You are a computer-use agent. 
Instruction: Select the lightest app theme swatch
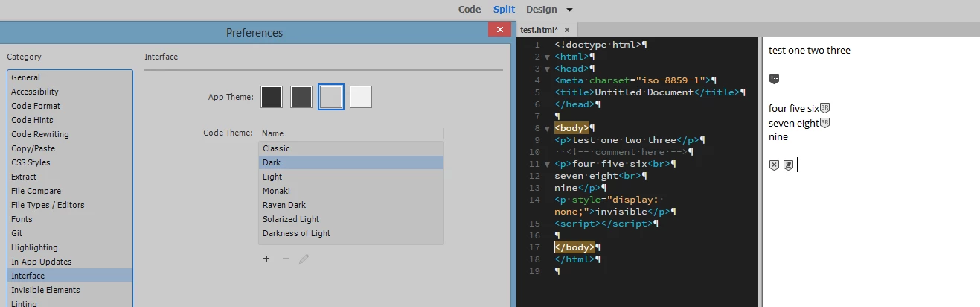[x=361, y=96]
